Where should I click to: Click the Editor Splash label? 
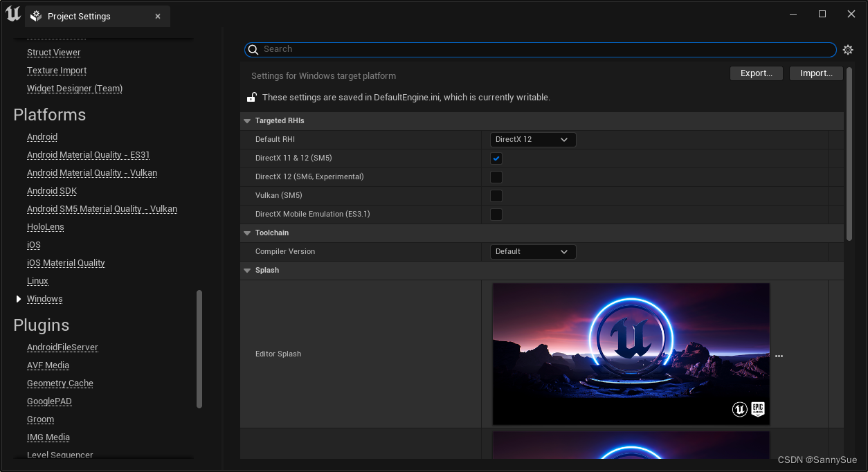tap(278, 354)
